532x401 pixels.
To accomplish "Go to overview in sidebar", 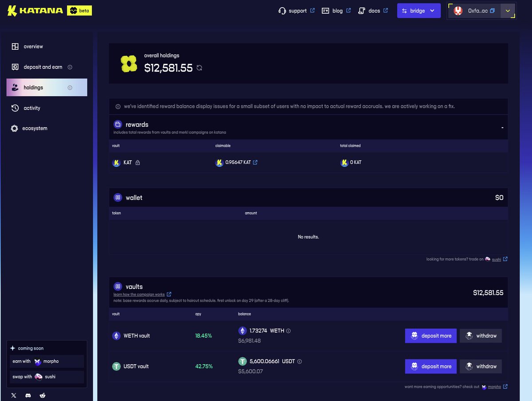I will [x=47, y=47].
